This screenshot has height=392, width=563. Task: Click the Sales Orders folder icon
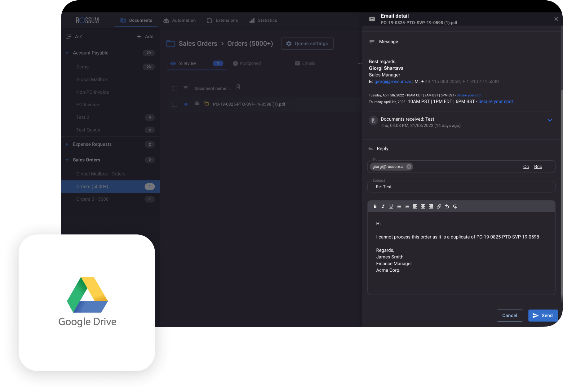coord(171,44)
